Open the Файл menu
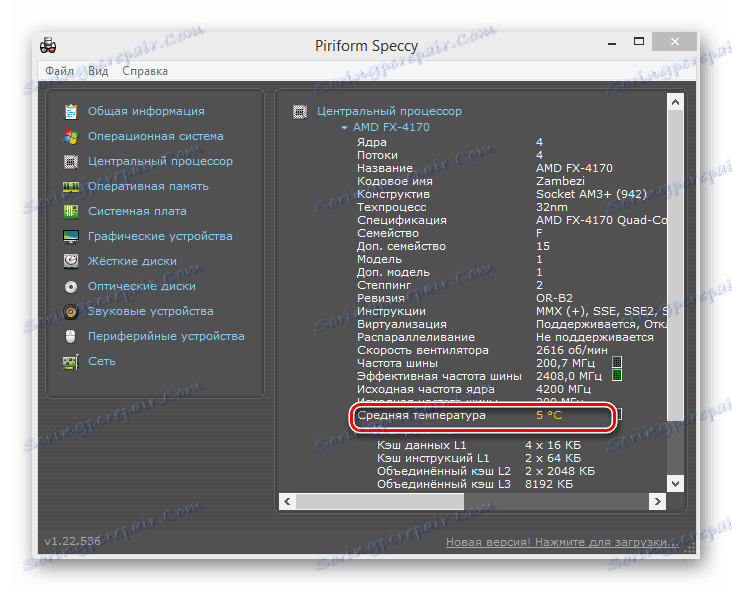Screen dimensions: 732x591 pos(59,71)
